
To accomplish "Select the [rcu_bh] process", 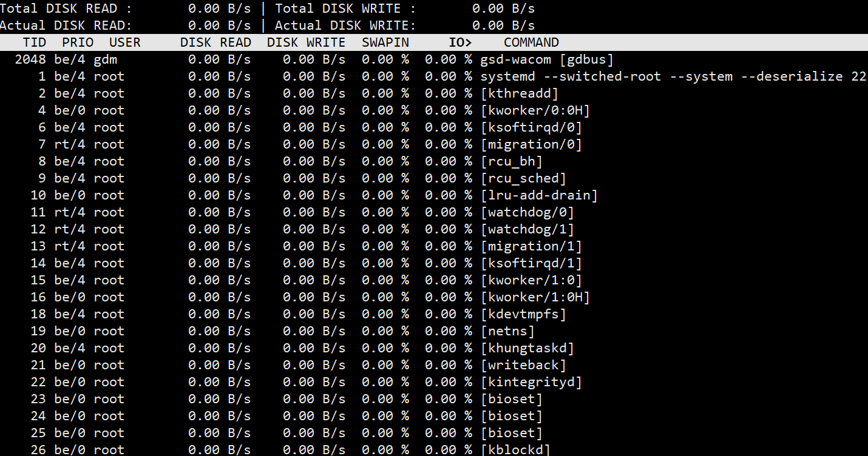I will click(511, 161).
